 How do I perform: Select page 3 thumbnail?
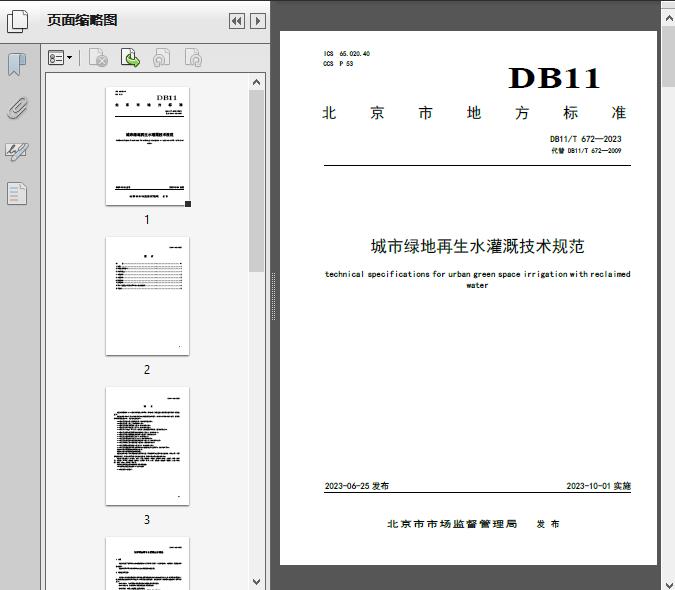147,446
